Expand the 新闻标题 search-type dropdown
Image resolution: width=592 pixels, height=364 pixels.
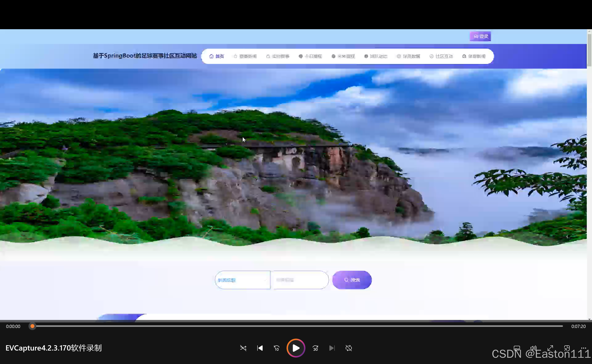click(242, 280)
